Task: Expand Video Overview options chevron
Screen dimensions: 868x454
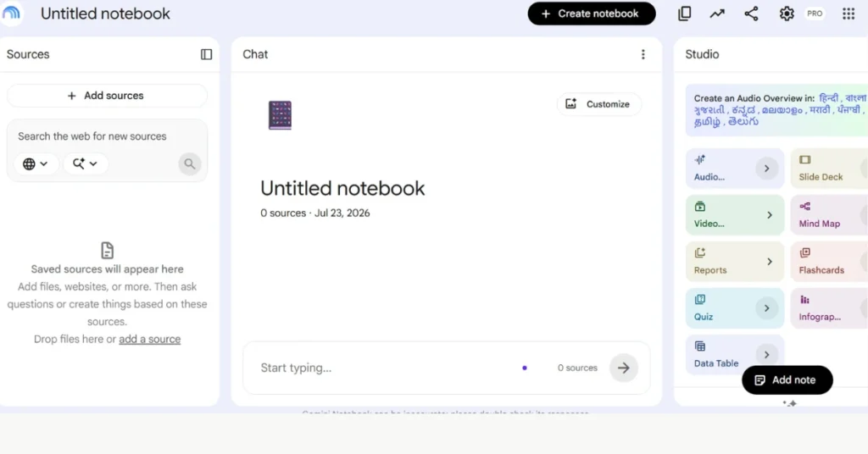Action: click(x=770, y=214)
